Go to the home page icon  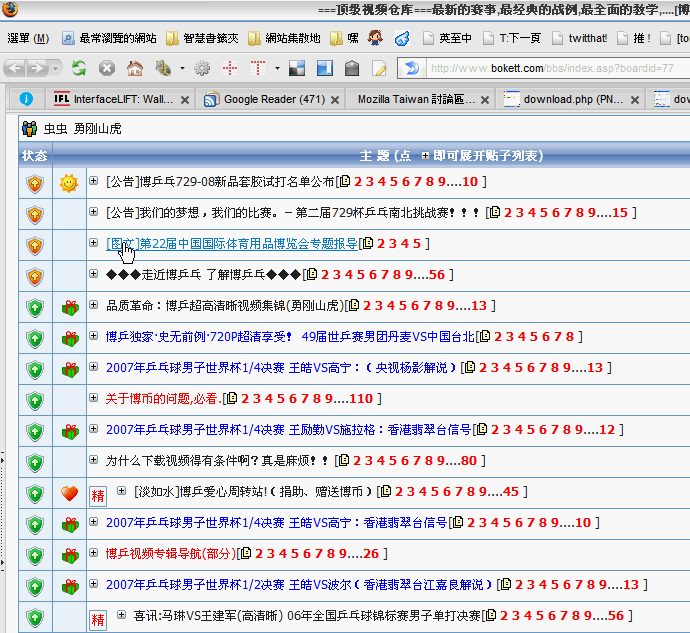[135, 69]
